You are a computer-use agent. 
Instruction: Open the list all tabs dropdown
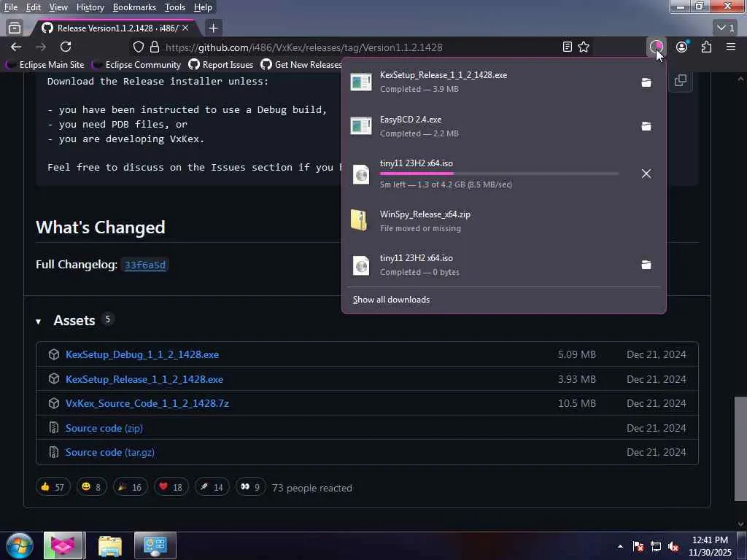coord(726,28)
